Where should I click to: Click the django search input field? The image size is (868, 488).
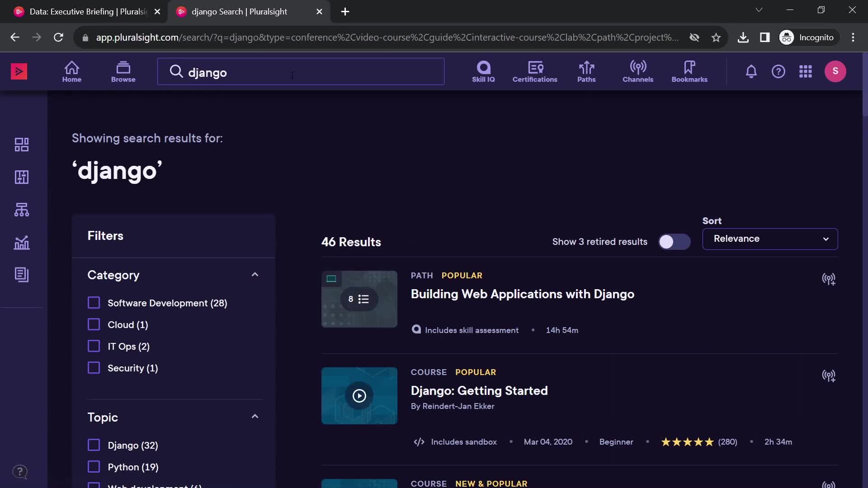(x=301, y=71)
